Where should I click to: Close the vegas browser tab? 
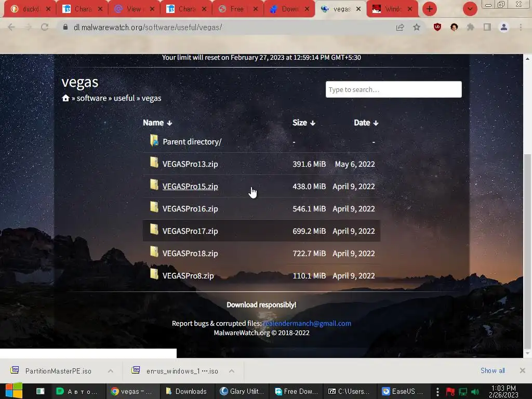click(358, 9)
